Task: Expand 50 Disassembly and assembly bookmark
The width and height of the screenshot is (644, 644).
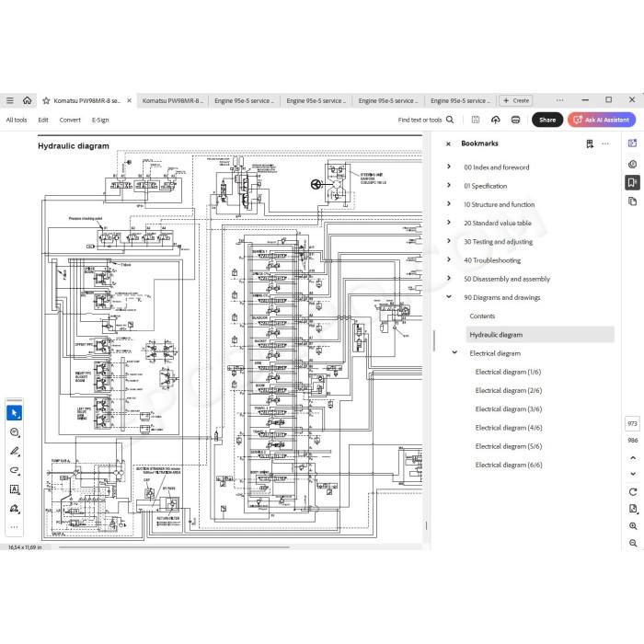Action: [x=449, y=278]
